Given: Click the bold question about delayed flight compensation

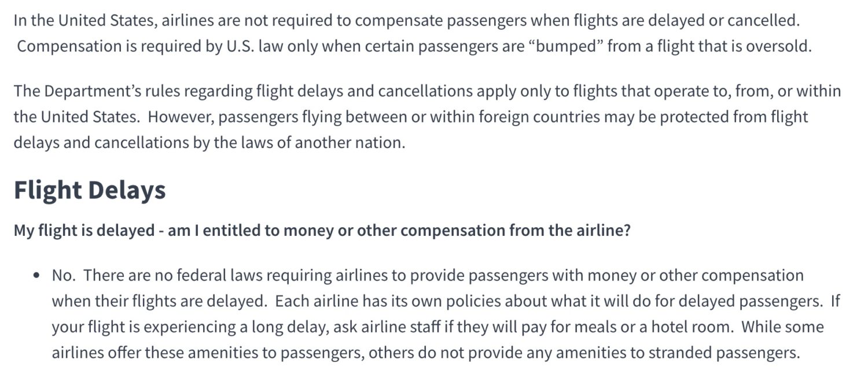Looking at the screenshot, I should click(322, 231).
